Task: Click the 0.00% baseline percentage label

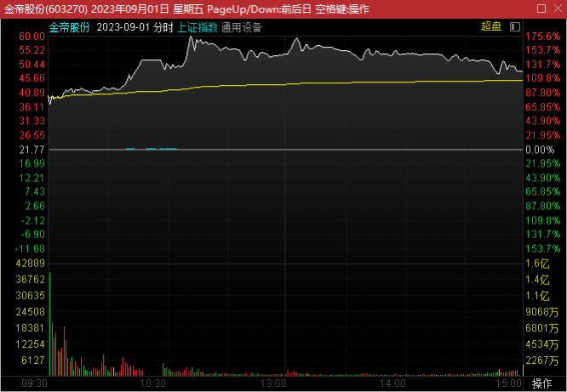Action: [540, 150]
